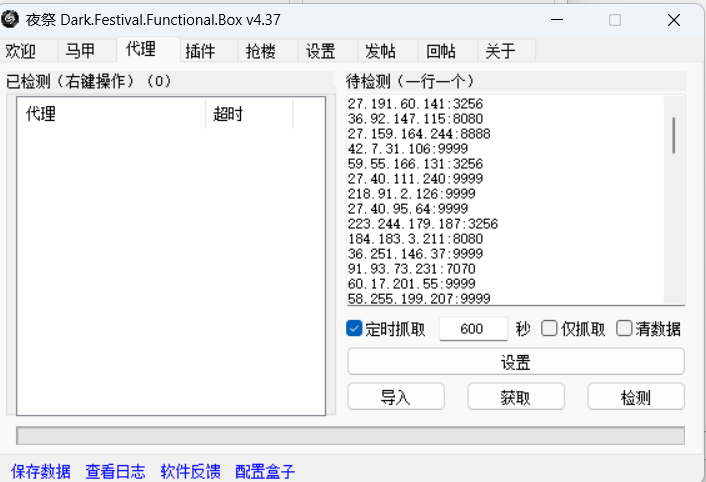Click the line 60.17.201.55:9999
The image size is (706, 482).
pyautogui.click(x=412, y=284)
